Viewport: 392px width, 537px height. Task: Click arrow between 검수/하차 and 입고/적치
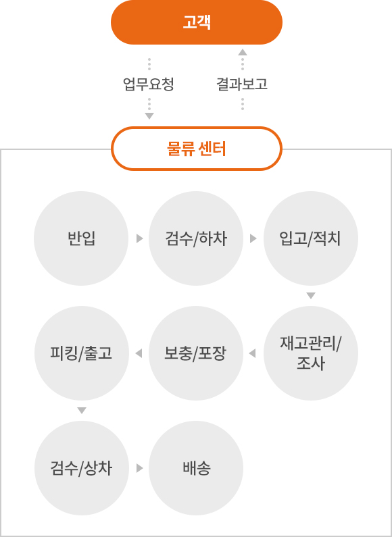click(253, 238)
